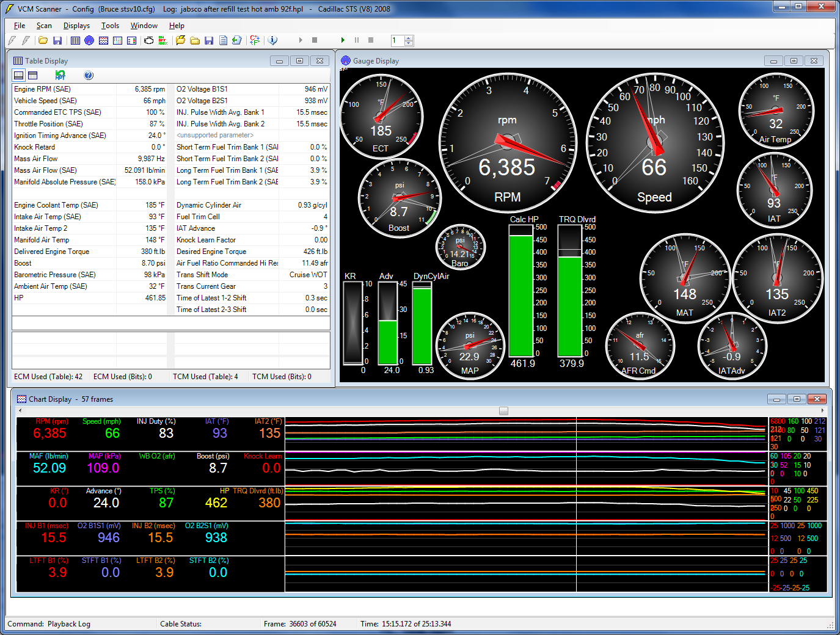Toggle the first table layout button
840x635 pixels.
tap(19, 75)
